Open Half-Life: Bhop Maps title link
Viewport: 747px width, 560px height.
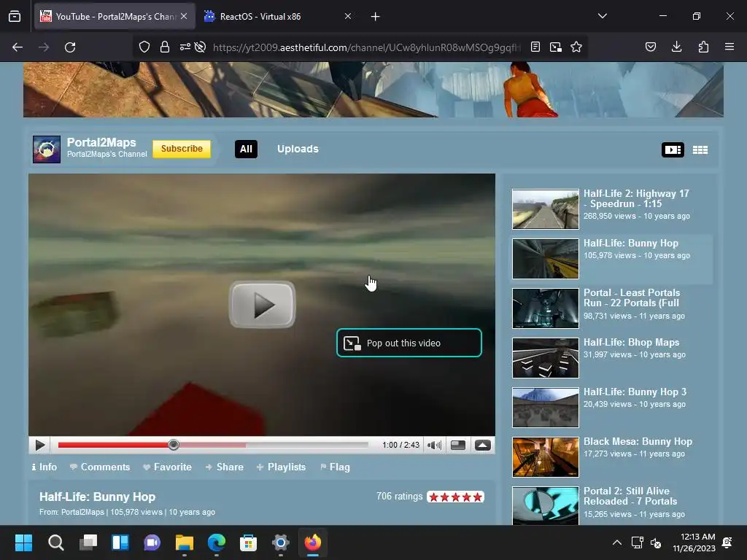pyautogui.click(x=631, y=343)
